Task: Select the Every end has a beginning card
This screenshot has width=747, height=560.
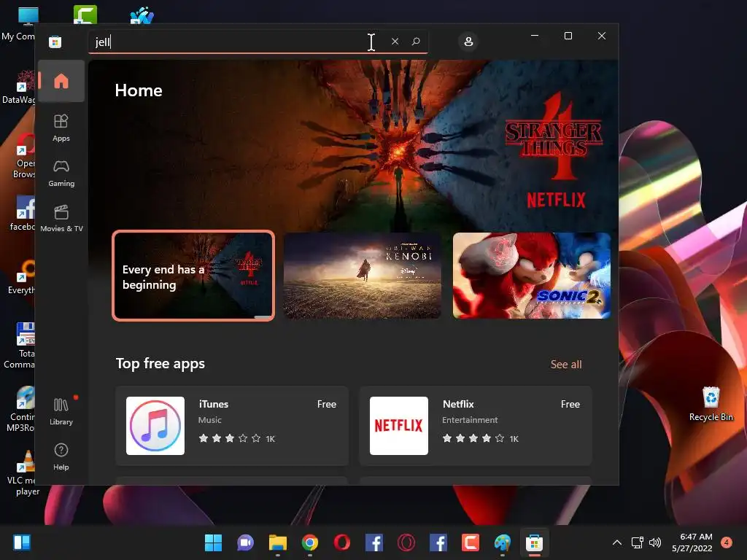Action: pos(193,276)
